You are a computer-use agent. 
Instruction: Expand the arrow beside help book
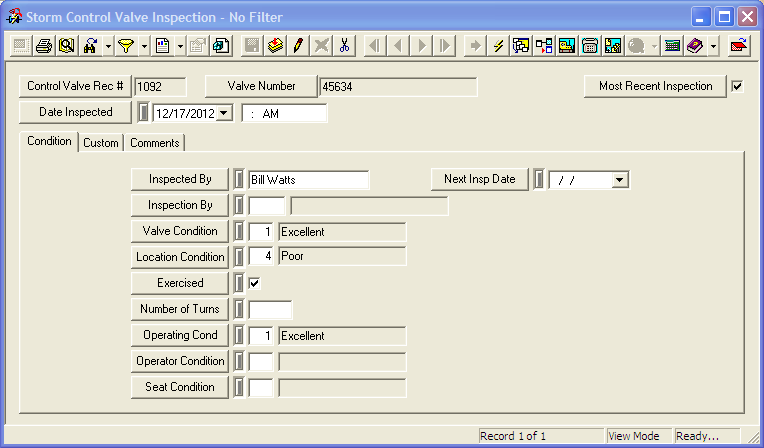tap(713, 46)
